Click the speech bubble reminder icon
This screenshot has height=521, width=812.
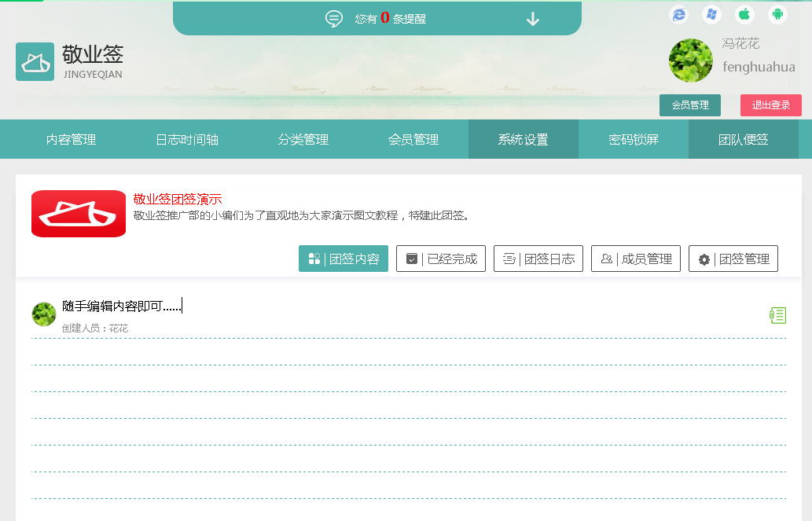[x=334, y=19]
